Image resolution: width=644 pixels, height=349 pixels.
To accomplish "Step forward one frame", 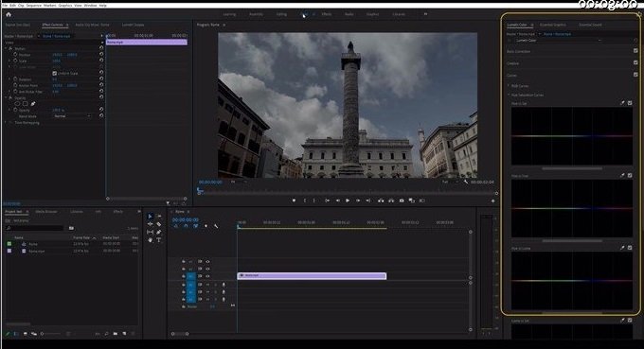I will (358, 201).
